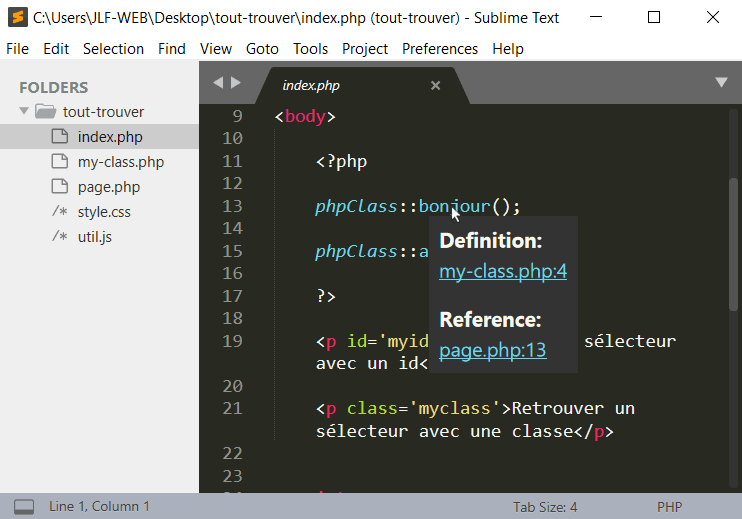Image resolution: width=742 pixels, height=519 pixels.
Task: Open the Tools menu
Action: 310,49
